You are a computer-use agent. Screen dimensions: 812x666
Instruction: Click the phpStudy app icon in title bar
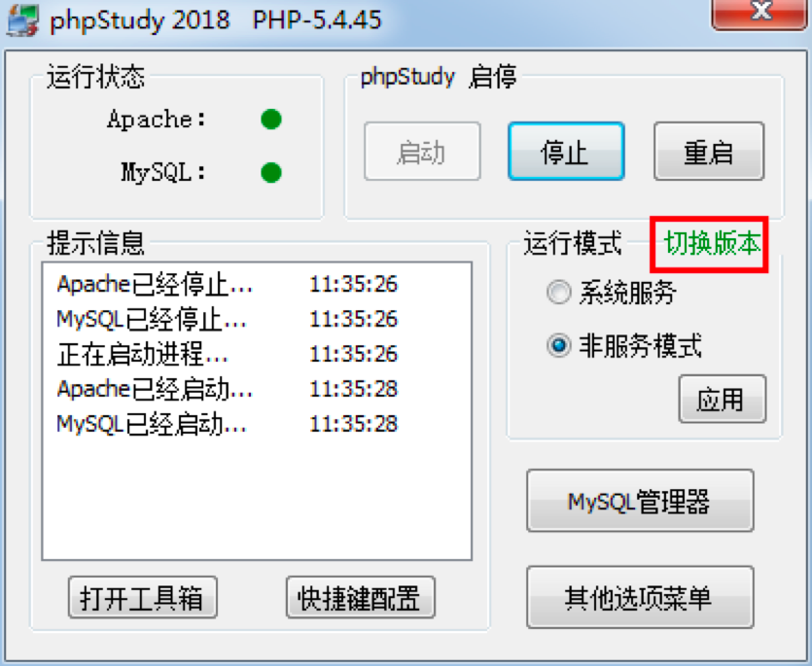22,19
